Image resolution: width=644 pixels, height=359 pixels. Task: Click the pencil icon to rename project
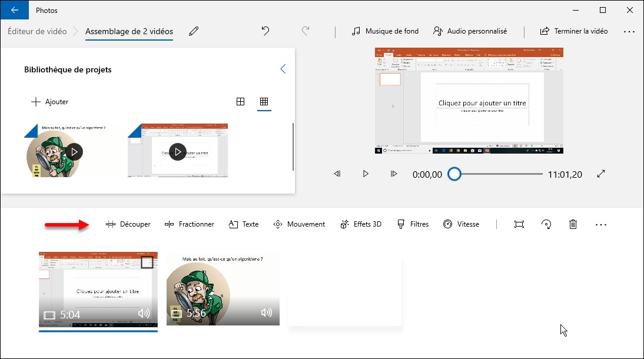194,31
